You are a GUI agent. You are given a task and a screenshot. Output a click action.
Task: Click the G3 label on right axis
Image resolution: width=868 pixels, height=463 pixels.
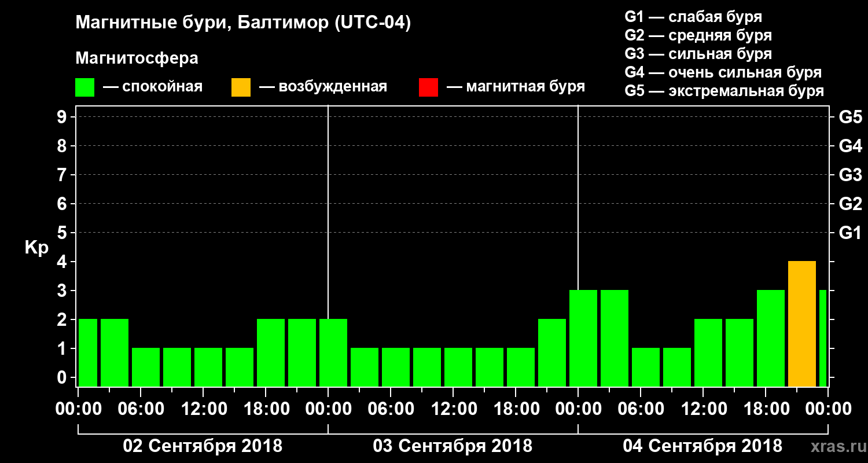click(x=851, y=175)
